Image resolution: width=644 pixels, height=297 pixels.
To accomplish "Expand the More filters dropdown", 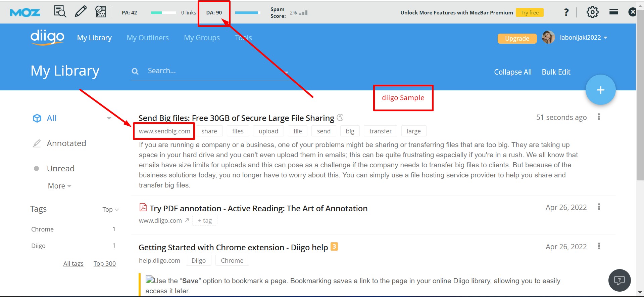I will [60, 186].
